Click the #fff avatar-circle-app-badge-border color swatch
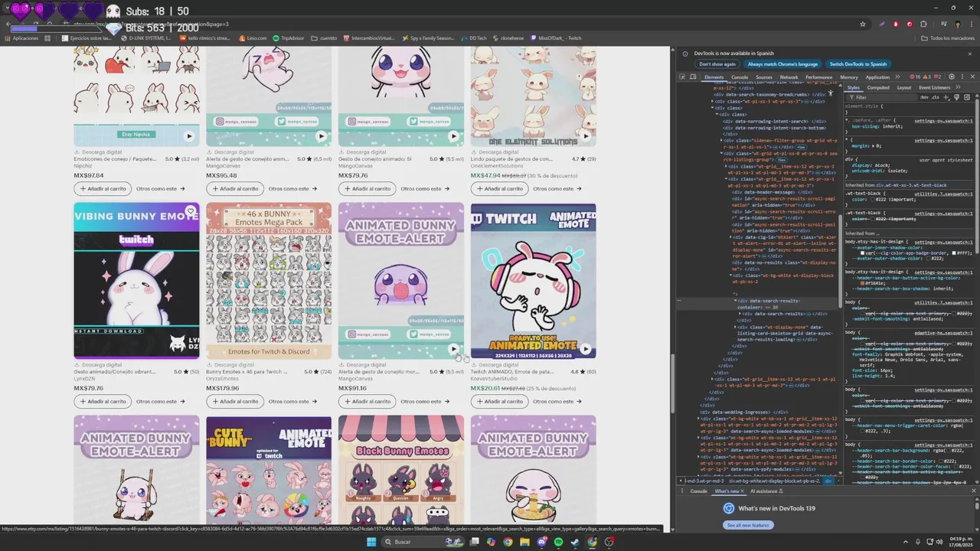Screen dimensions: 980x551 (954, 253)
